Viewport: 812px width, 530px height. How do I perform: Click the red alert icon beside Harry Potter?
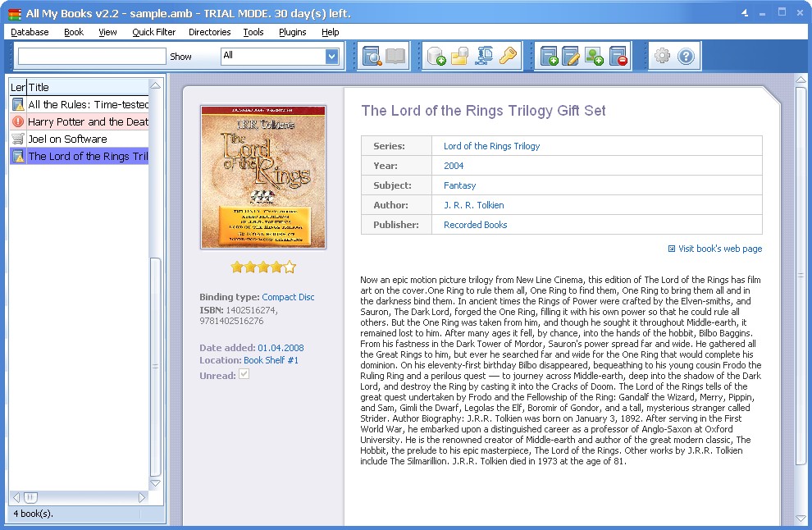pos(18,121)
